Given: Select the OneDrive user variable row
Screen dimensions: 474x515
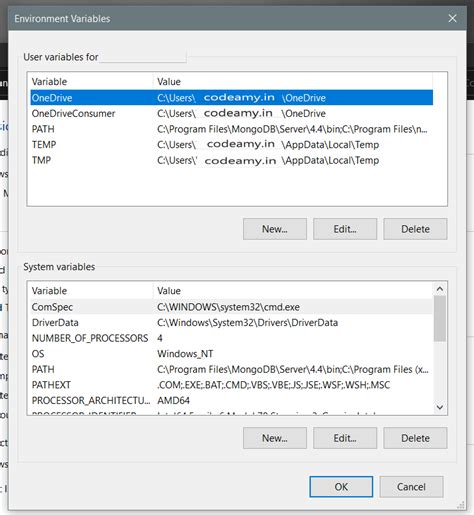Looking at the screenshot, I should [232, 98].
